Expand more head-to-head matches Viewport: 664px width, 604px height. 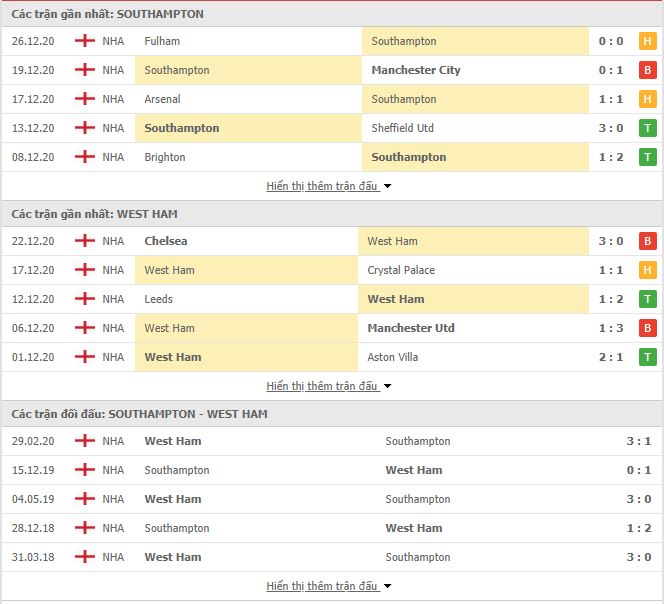(x=329, y=586)
